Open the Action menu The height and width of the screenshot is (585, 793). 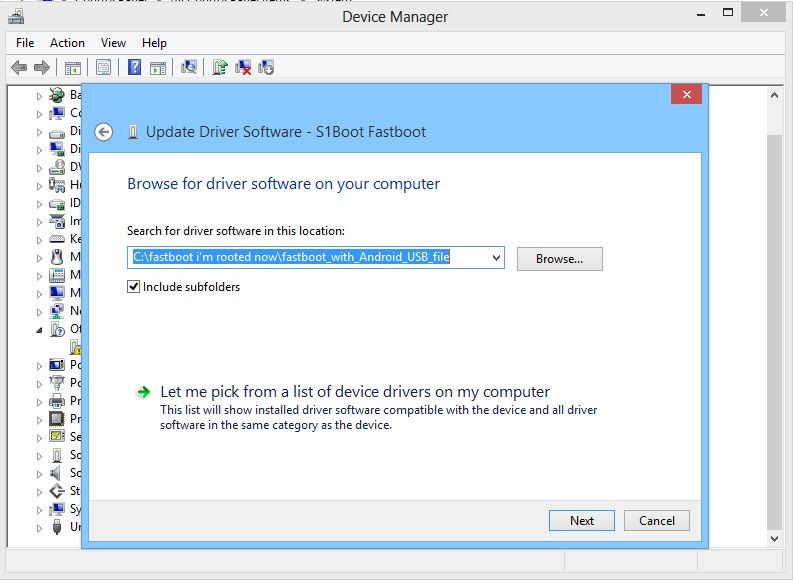tap(67, 43)
